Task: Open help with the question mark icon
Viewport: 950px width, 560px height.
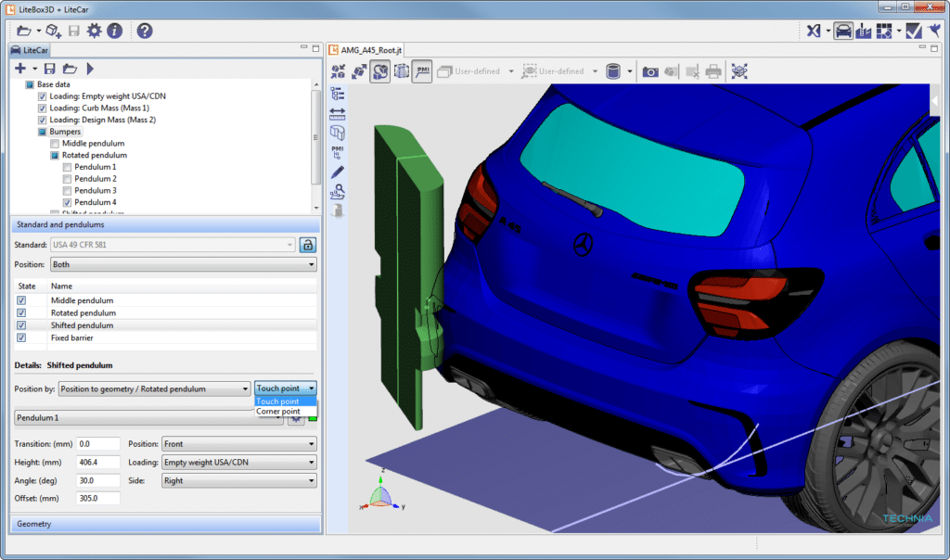Action: pos(144,31)
